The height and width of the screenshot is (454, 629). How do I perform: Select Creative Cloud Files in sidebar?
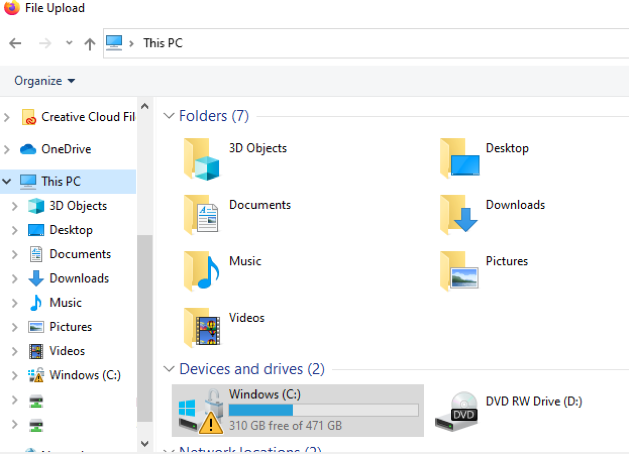[87, 117]
